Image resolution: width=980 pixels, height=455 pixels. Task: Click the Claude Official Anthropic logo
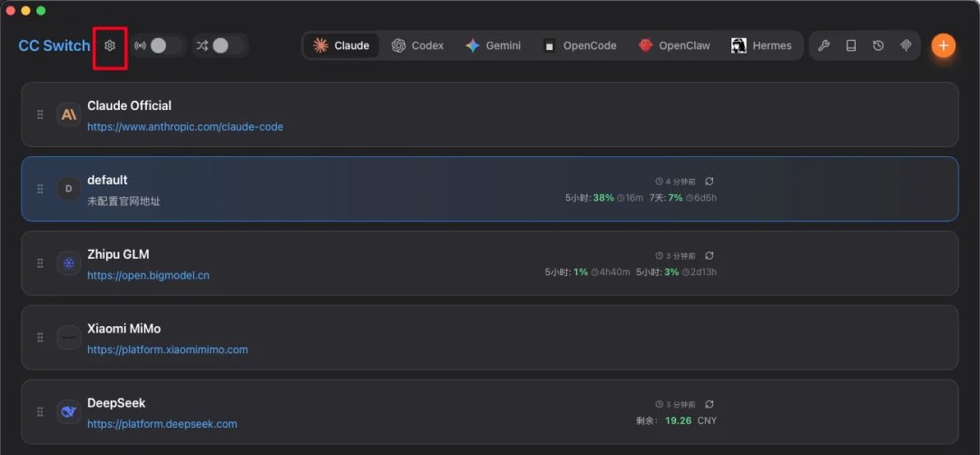point(69,114)
